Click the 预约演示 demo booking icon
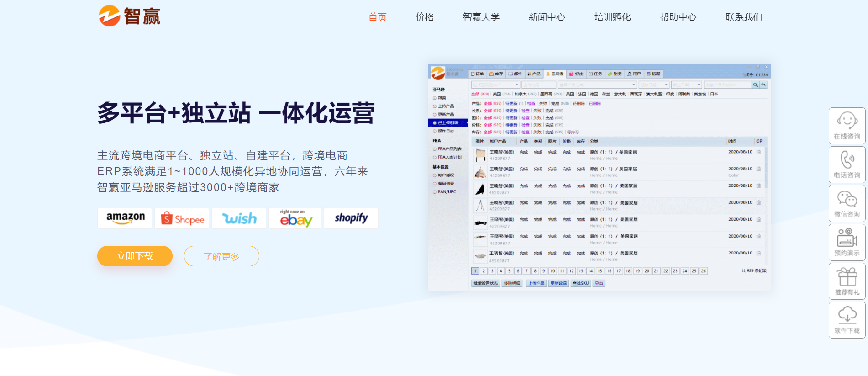Viewport: 868px width, 376px height. point(847,242)
